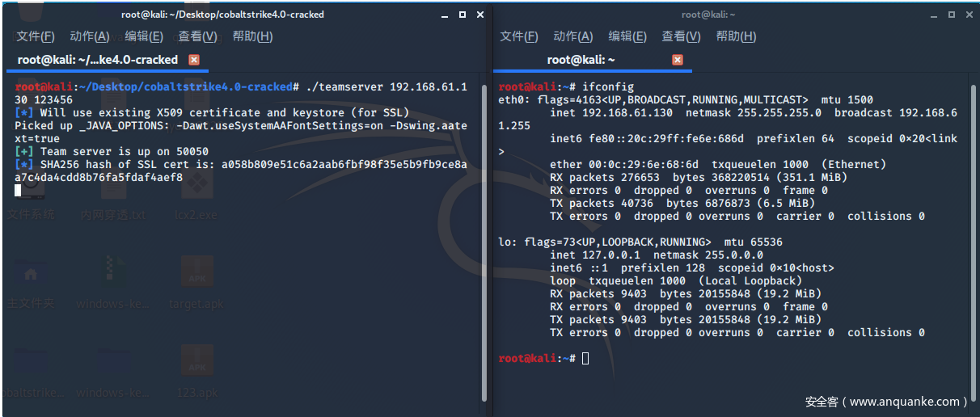Open 编辑(E) menu in right terminal
This screenshot has width=980, height=417.
[x=627, y=36]
